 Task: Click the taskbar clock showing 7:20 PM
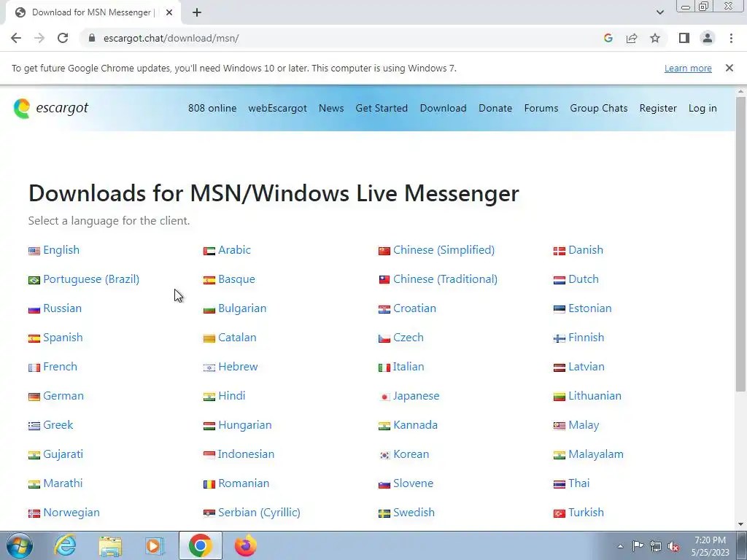711,546
